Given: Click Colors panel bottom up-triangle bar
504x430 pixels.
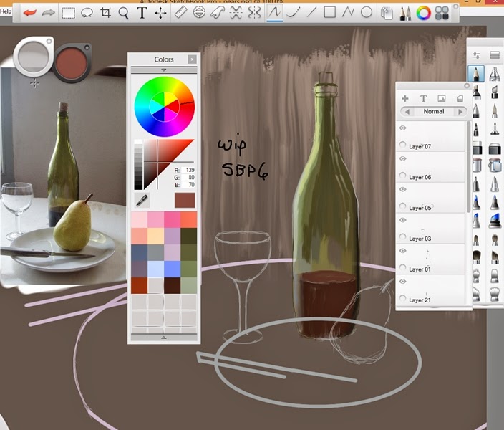Looking at the screenshot, I should point(164,338).
